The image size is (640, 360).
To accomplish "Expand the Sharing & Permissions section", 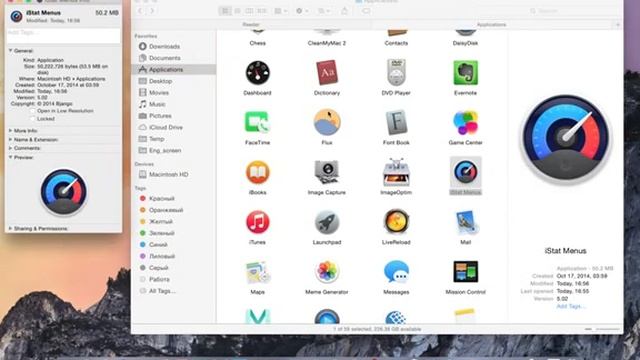I will point(11,229).
